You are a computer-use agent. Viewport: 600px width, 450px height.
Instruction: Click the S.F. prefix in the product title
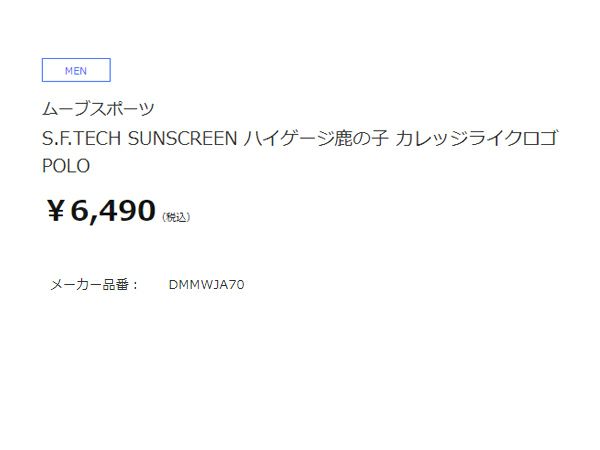56,137
